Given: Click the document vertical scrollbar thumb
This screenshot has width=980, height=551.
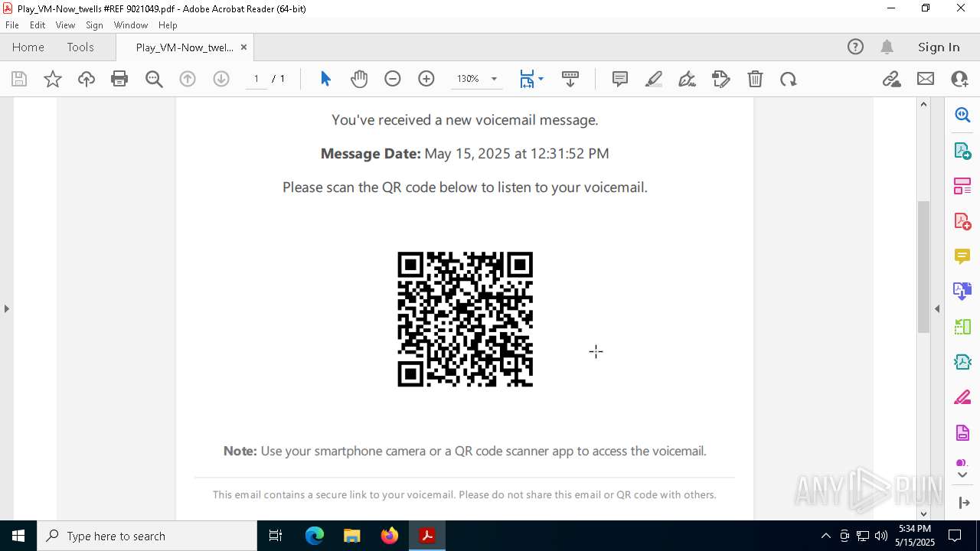Looking at the screenshot, I should 923,266.
